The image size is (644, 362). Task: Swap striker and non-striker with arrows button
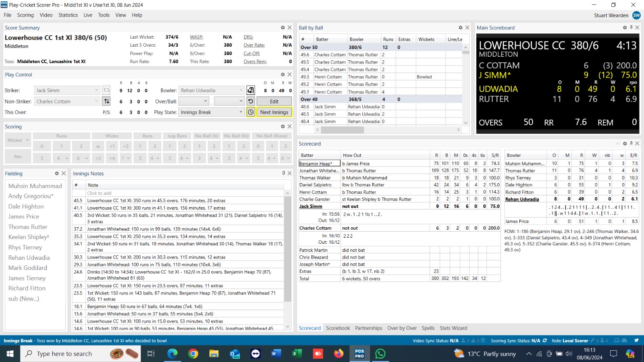(x=107, y=101)
